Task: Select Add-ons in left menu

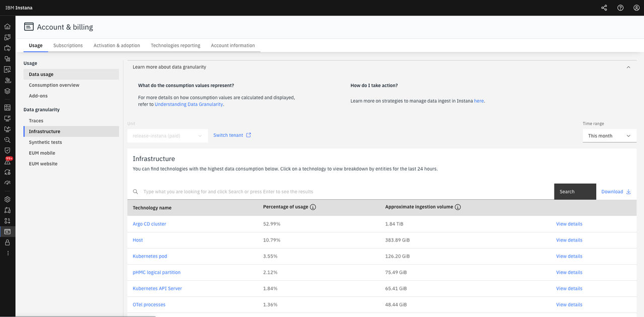Action: 71,96
